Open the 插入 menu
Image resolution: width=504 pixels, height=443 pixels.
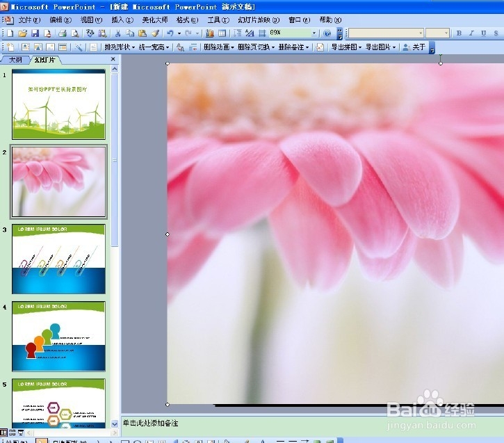coord(122,20)
